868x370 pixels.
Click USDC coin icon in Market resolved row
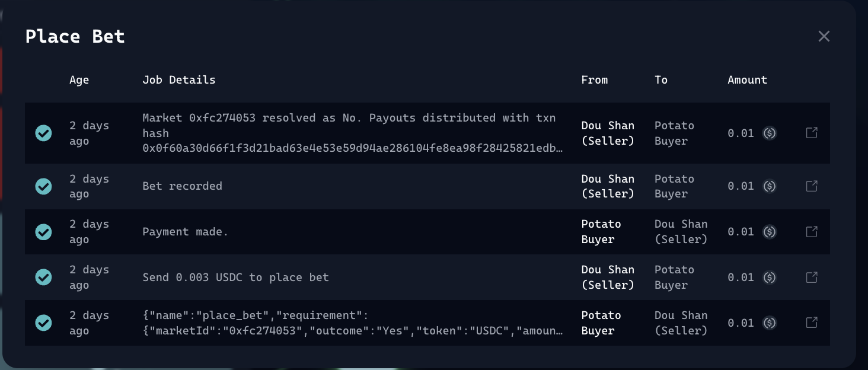point(770,133)
